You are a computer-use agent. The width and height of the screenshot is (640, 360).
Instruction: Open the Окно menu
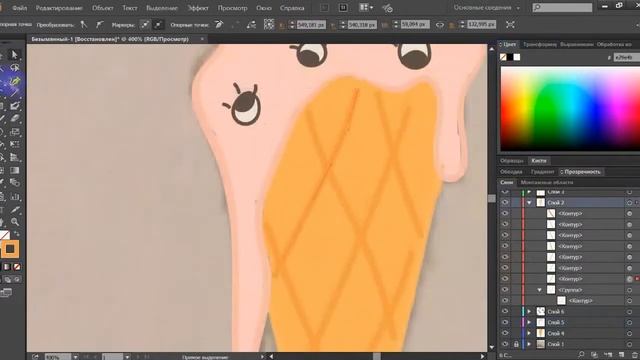click(264, 8)
